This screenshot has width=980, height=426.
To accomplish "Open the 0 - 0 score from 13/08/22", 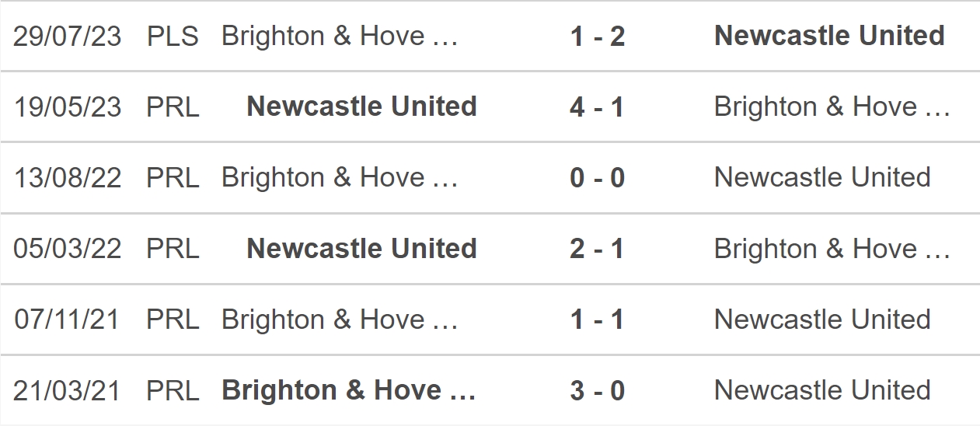I will [x=597, y=177].
